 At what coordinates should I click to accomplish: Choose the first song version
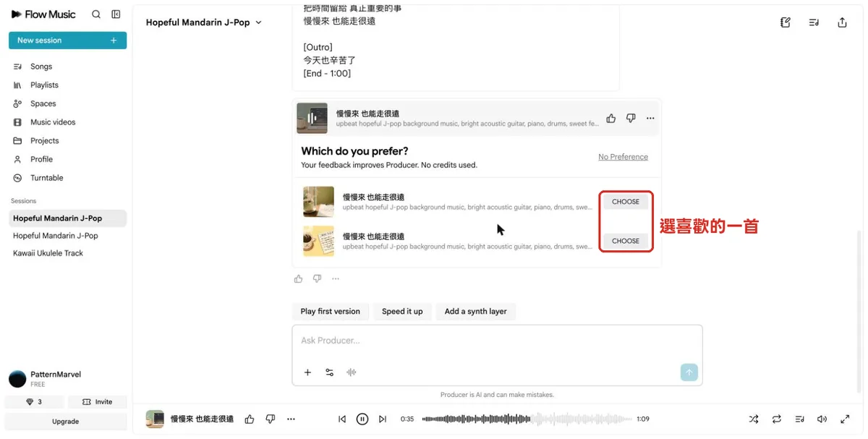pos(626,202)
